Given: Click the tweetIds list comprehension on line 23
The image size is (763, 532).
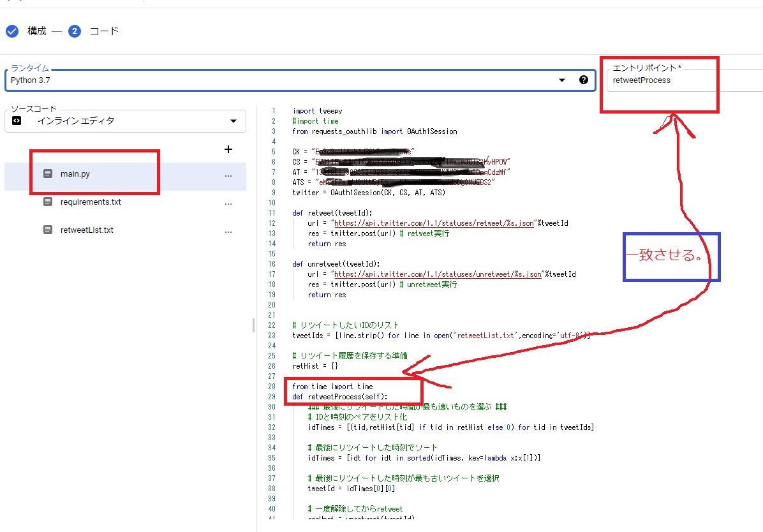Looking at the screenshot, I should 441,336.
